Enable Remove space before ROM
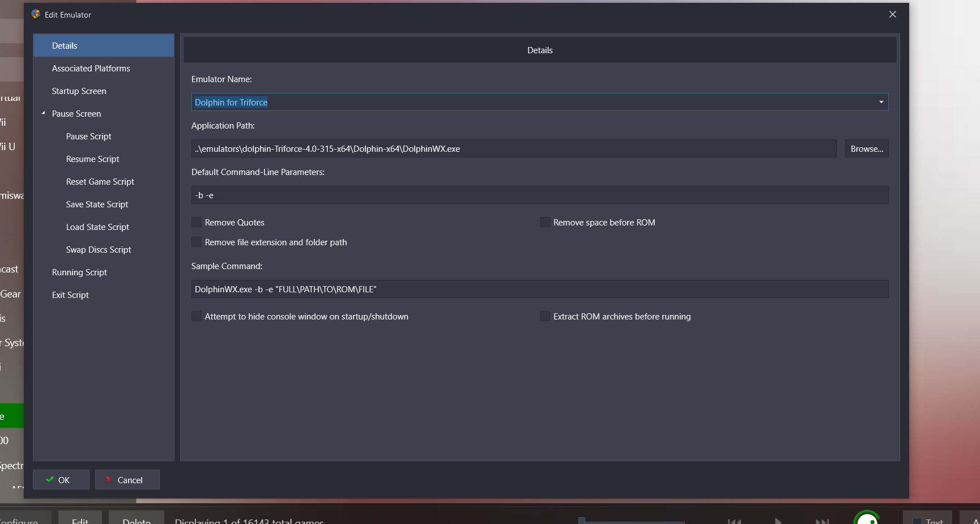 click(545, 222)
